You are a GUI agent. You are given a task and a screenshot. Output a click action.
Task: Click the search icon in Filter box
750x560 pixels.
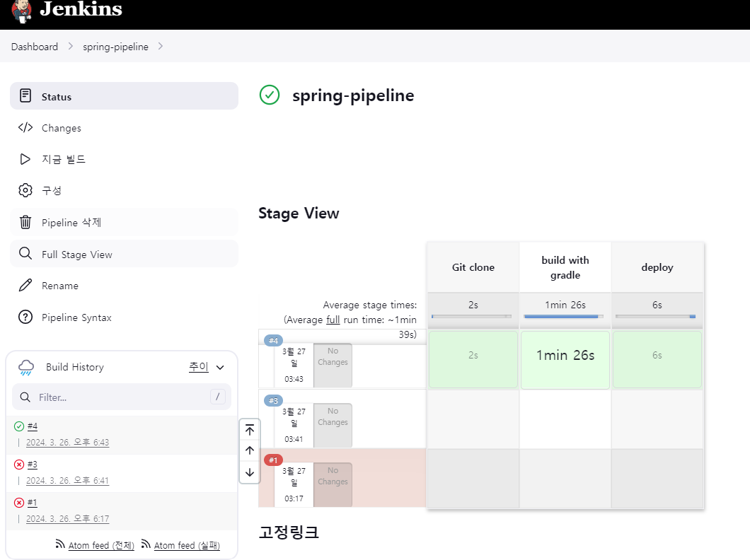25,397
